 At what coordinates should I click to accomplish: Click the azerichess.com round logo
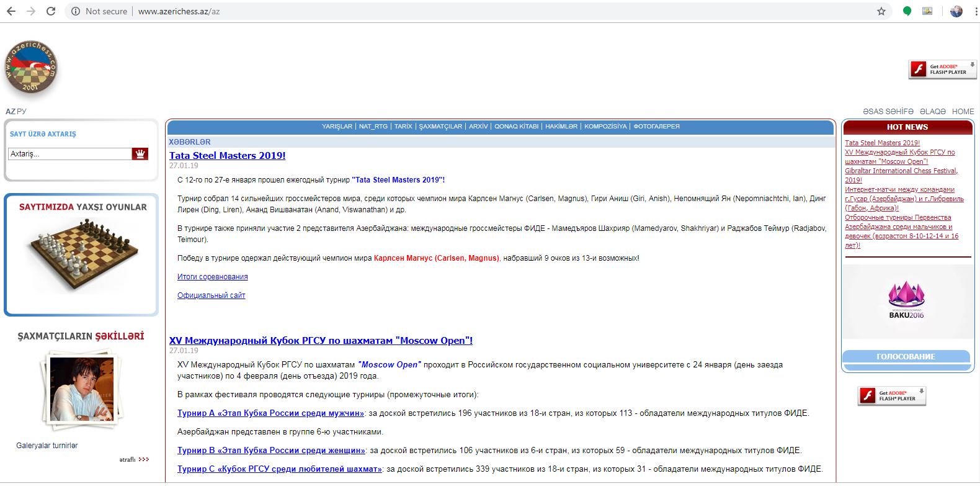click(30, 68)
